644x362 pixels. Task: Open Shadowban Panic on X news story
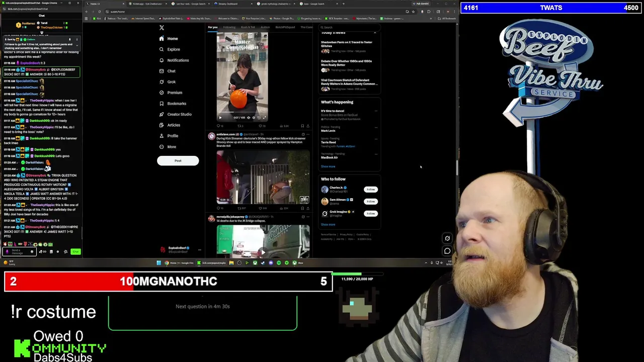pos(349,47)
